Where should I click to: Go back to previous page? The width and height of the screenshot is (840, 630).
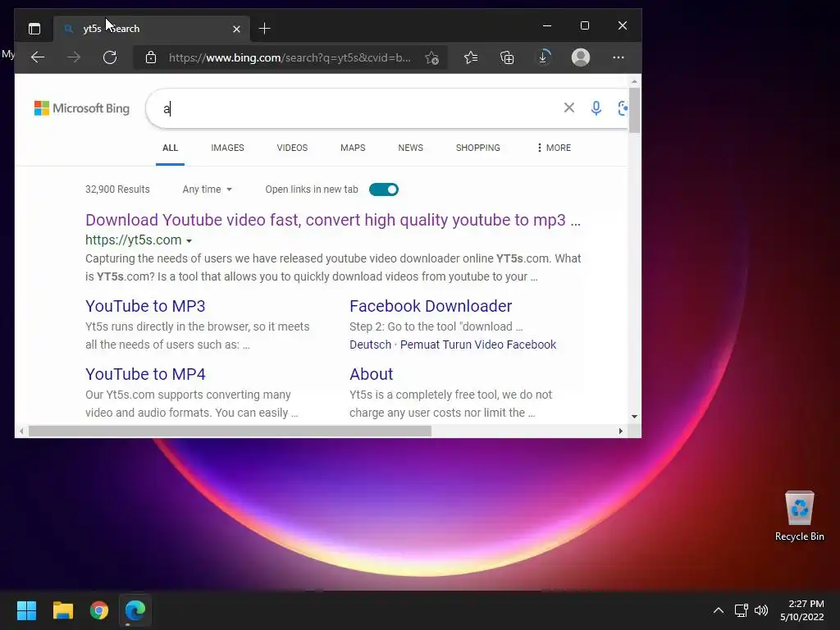pyautogui.click(x=38, y=57)
